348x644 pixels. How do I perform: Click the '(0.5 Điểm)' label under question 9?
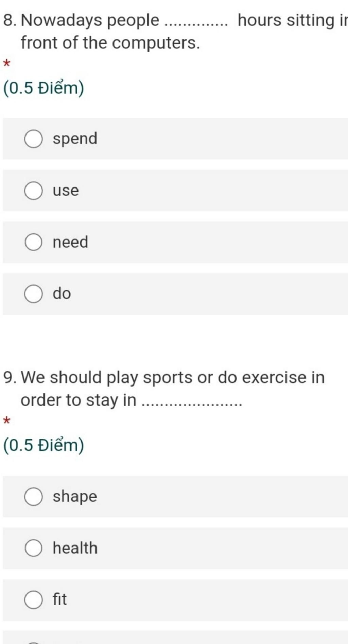(43, 445)
